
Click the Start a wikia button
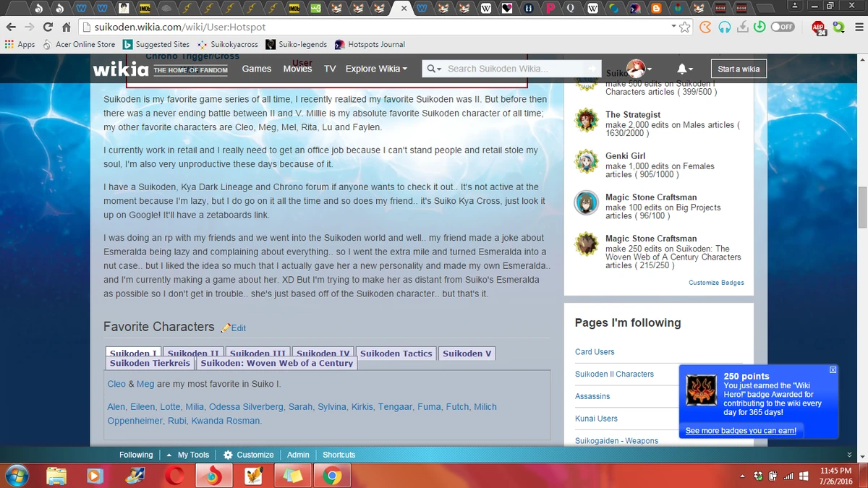point(739,69)
